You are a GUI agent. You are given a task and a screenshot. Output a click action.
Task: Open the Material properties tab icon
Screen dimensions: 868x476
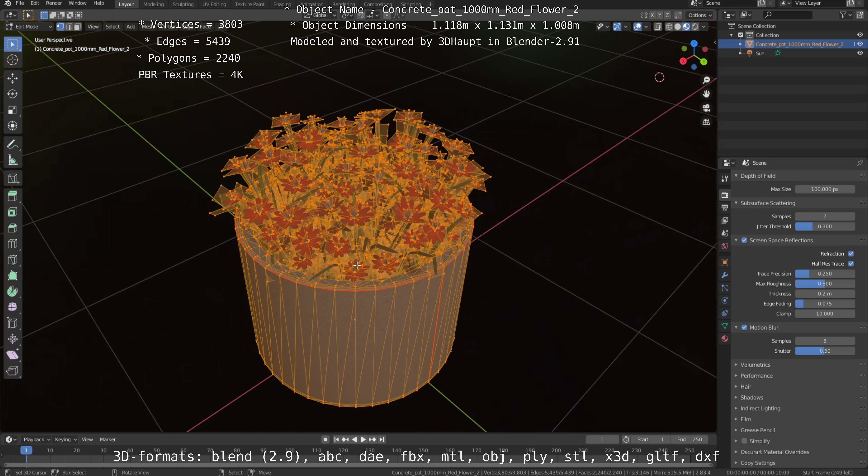[x=725, y=339]
